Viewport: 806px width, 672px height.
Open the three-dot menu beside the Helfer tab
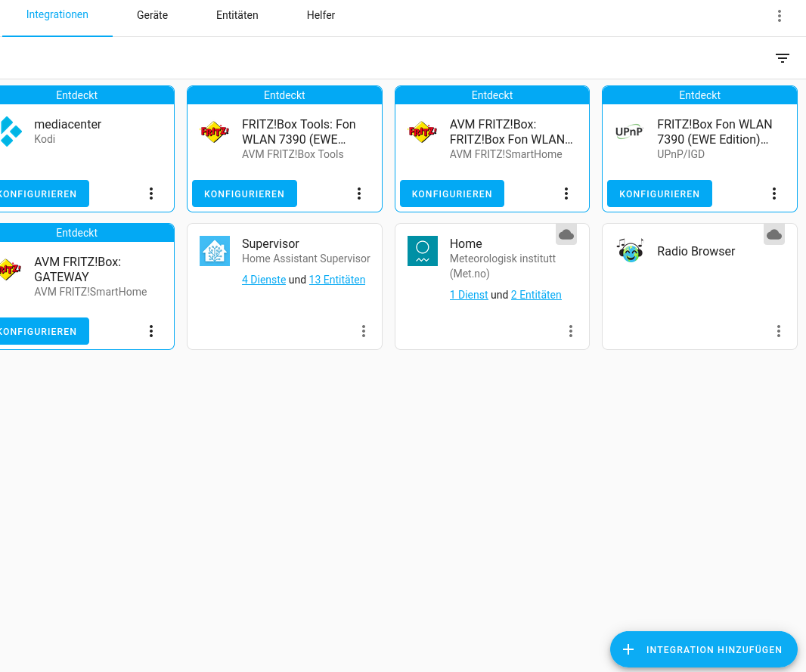pyautogui.click(x=780, y=15)
